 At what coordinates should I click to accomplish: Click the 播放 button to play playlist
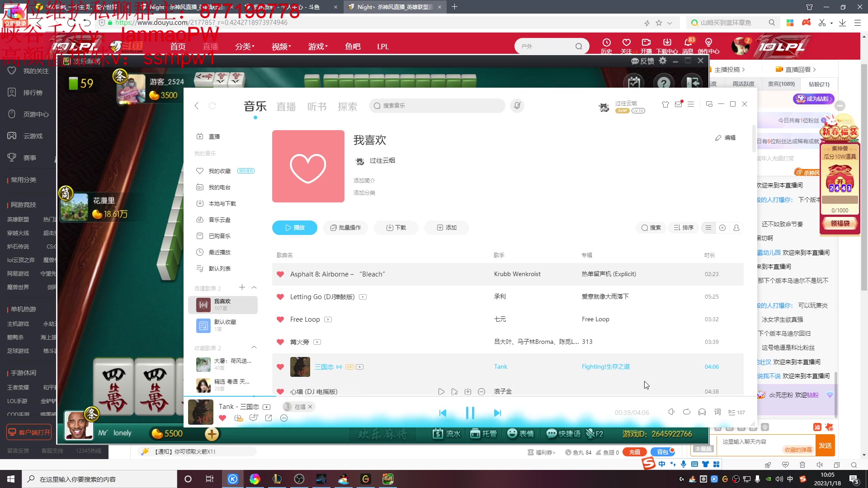coord(294,228)
